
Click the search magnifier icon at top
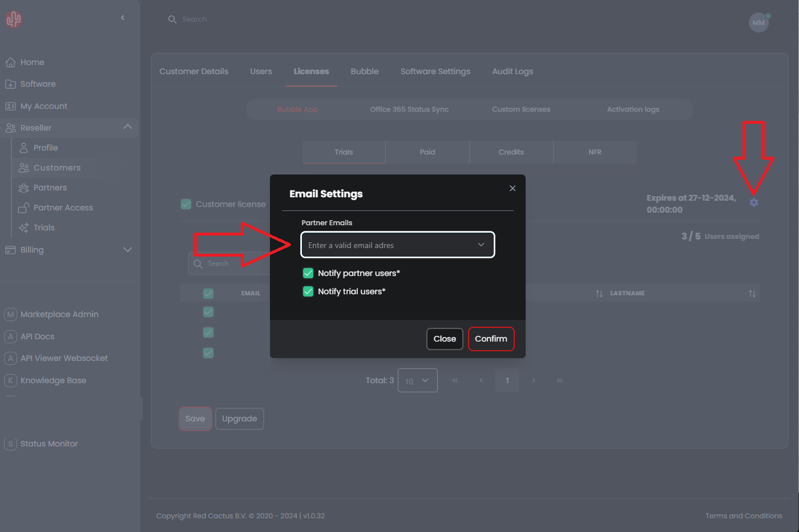(x=172, y=19)
